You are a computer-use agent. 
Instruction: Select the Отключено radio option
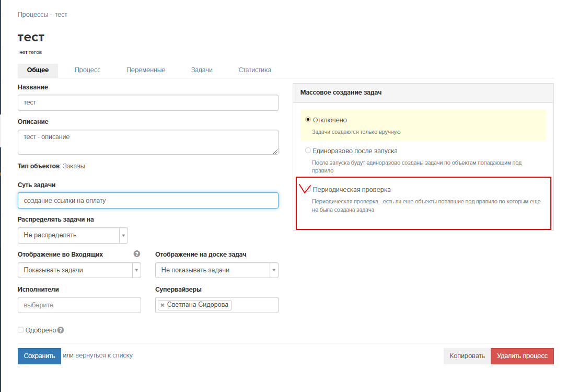308,120
